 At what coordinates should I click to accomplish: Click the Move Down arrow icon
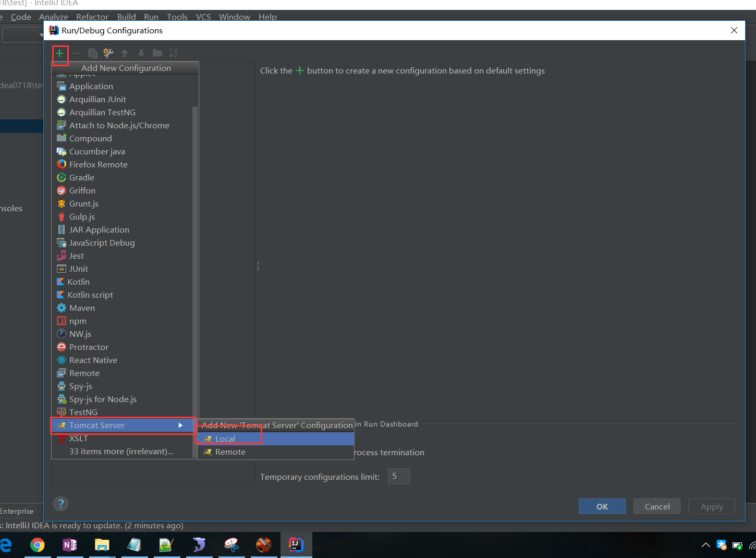(x=141, y=53)
